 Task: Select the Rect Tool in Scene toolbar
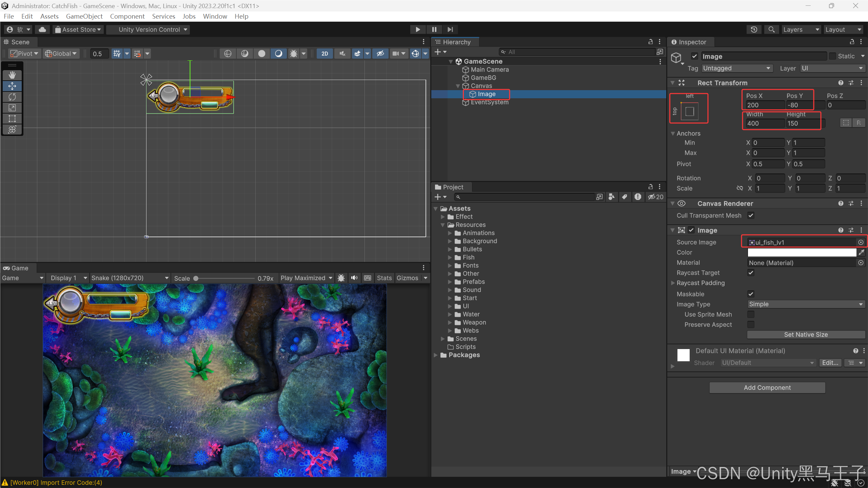pos(12,119)
